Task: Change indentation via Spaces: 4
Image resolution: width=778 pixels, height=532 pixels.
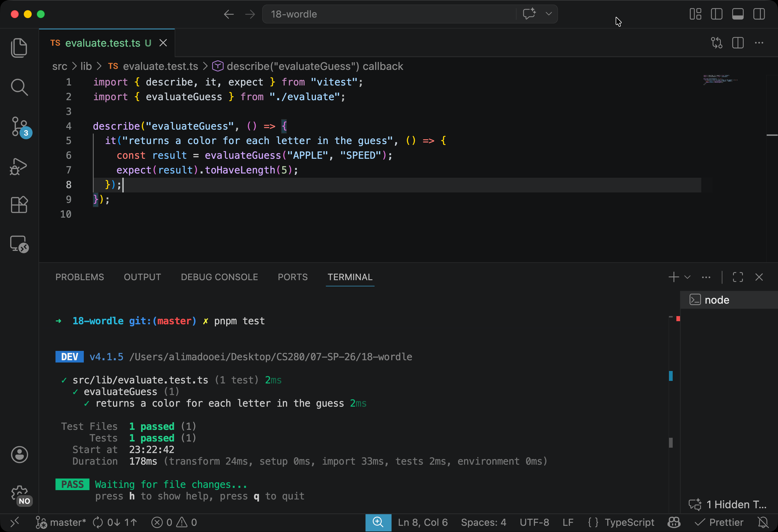Action: [x=484, y=522]
